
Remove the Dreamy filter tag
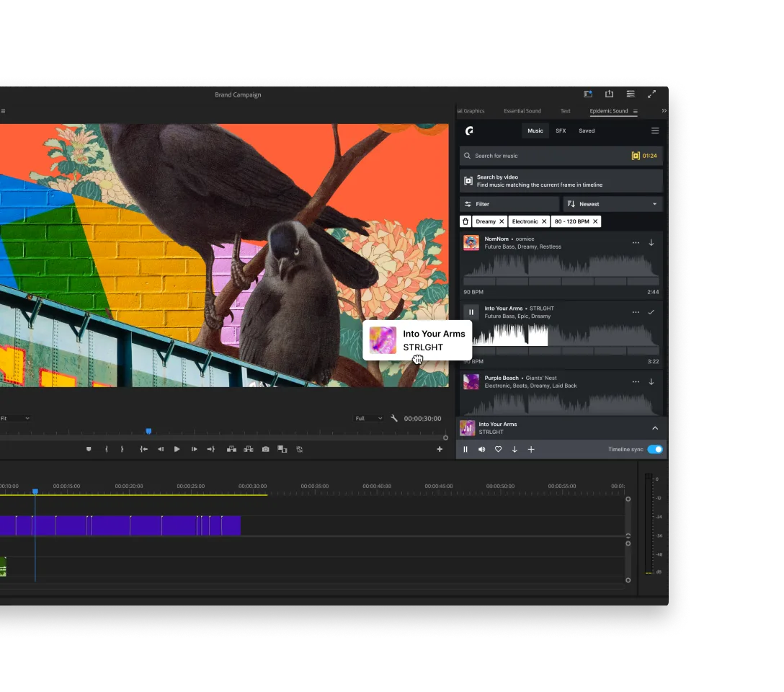point(502,221)
